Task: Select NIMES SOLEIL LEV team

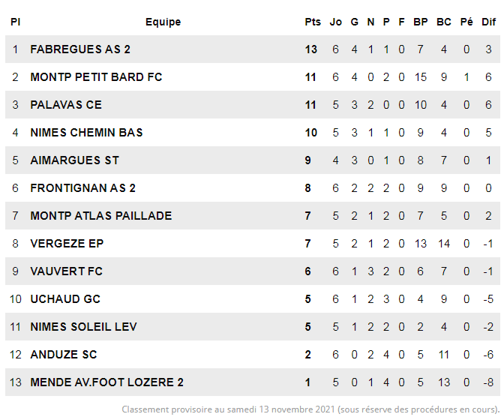Action: pyautogui.click(x=83, y=327)
